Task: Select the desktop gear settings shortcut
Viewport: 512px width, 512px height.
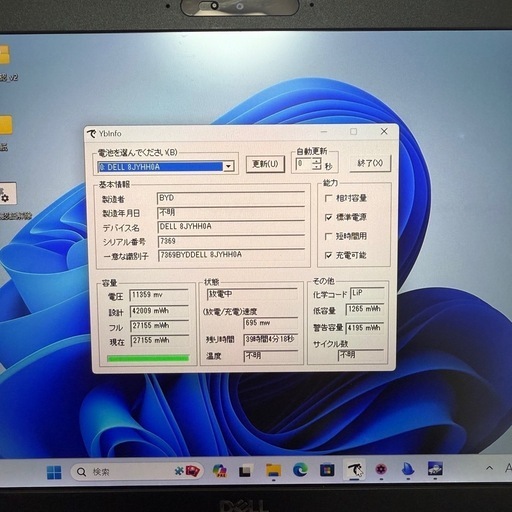Action: coord(7,194)
